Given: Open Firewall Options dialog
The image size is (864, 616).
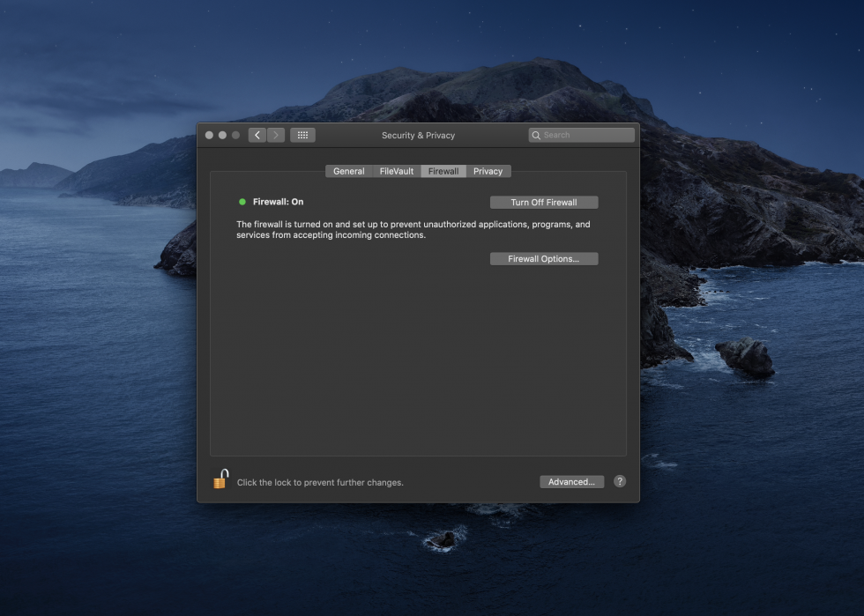Looking at the screenshot, I should 544,259.
